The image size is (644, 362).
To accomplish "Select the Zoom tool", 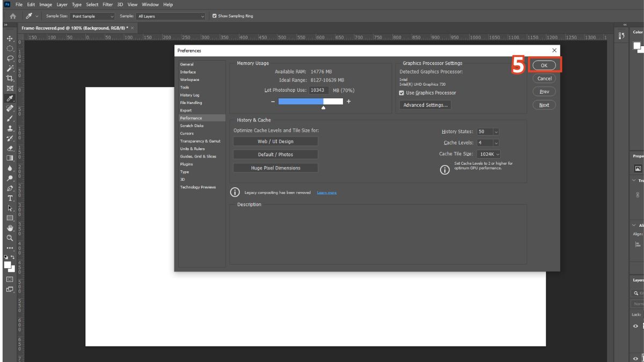I will tap(10, 238).
